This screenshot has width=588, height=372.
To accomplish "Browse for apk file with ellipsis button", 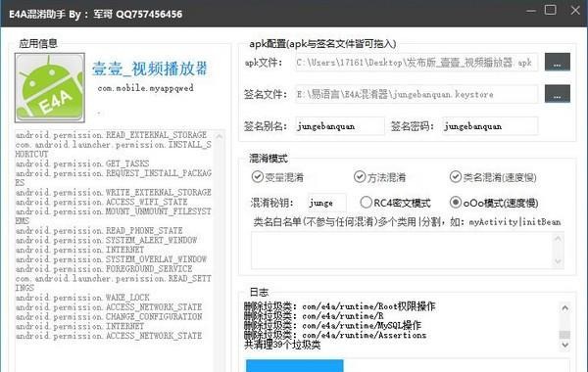I will pyautogui.click(x=558, y=63).
